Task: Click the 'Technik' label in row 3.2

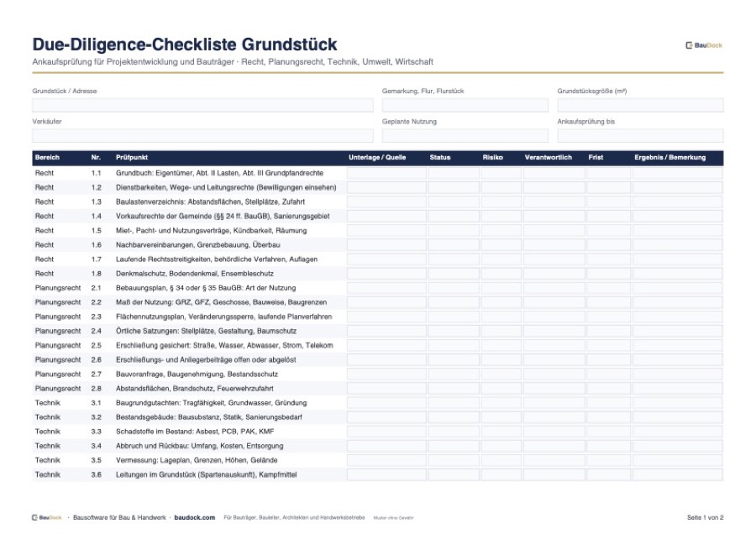Action: click(x=48, y=417)
